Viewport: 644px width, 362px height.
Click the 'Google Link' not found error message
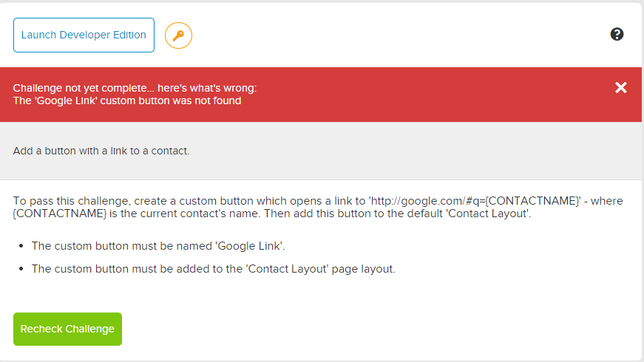click(127, 100)
